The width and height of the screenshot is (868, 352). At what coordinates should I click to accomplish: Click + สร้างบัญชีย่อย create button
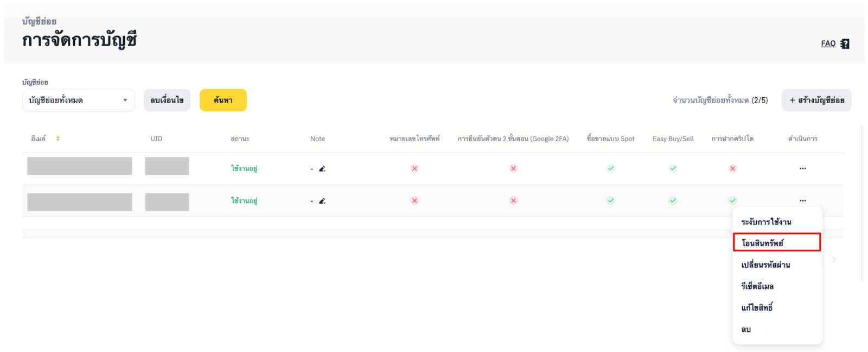(x=816, y=100)
